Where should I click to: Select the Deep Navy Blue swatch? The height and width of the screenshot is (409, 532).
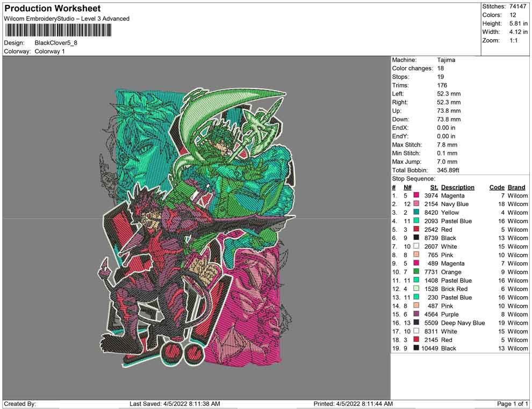[416, 322]
